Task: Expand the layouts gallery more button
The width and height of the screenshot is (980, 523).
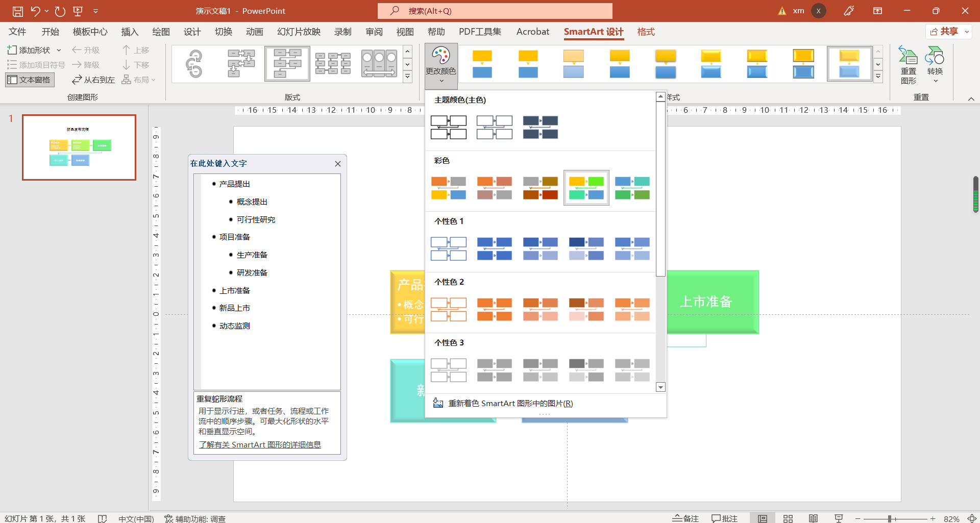Action: [408, 77]
